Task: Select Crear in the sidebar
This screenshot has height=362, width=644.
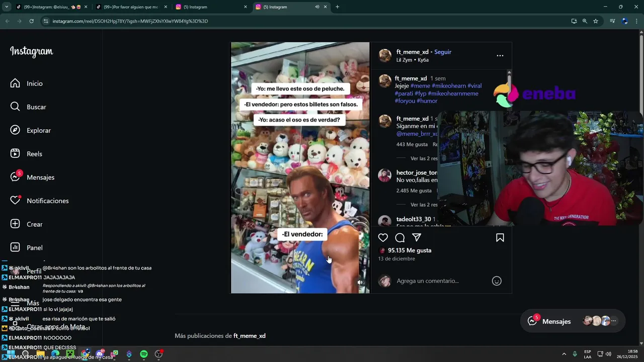Action: click(x=28, y=224)
